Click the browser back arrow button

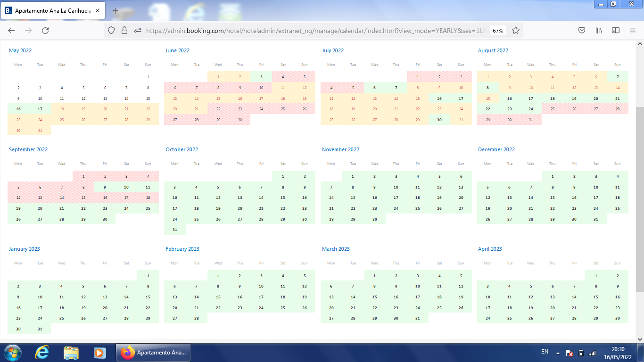(x=11, y=30)
